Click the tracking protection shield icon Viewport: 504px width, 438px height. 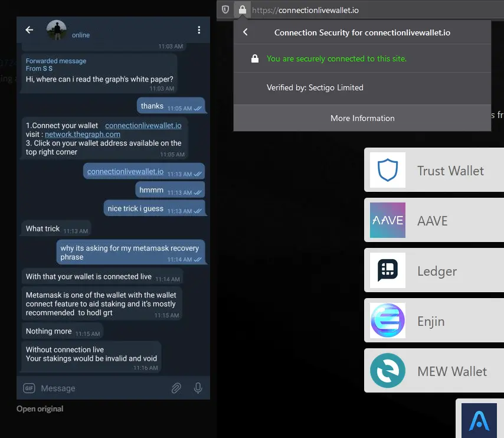pyautogui.click(x=225, y=9)
